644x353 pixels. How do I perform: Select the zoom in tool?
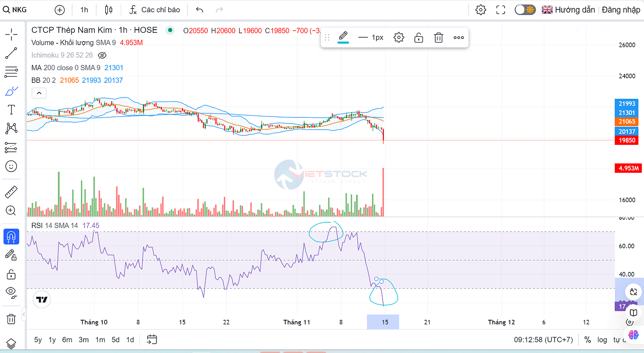coord(11,211)
